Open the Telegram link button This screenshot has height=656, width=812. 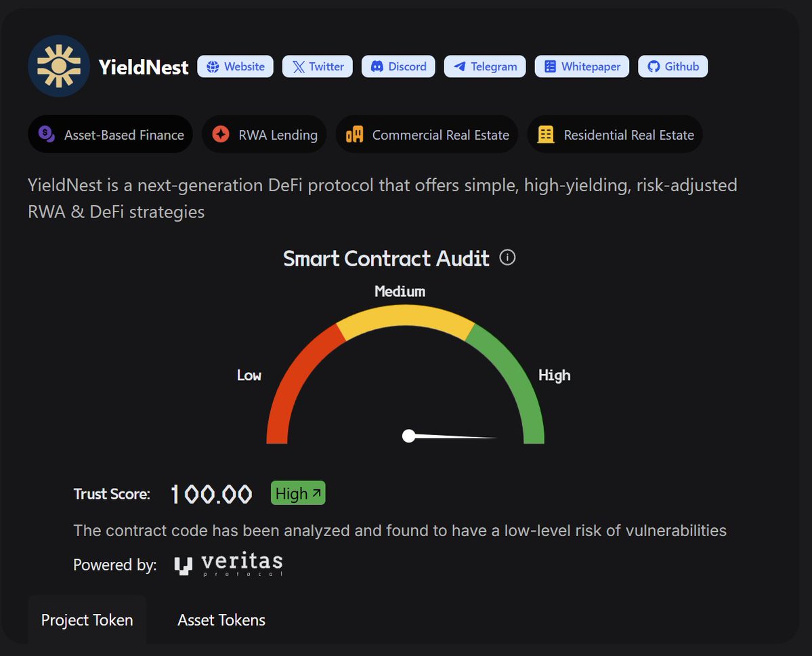(x=485, y=66)
